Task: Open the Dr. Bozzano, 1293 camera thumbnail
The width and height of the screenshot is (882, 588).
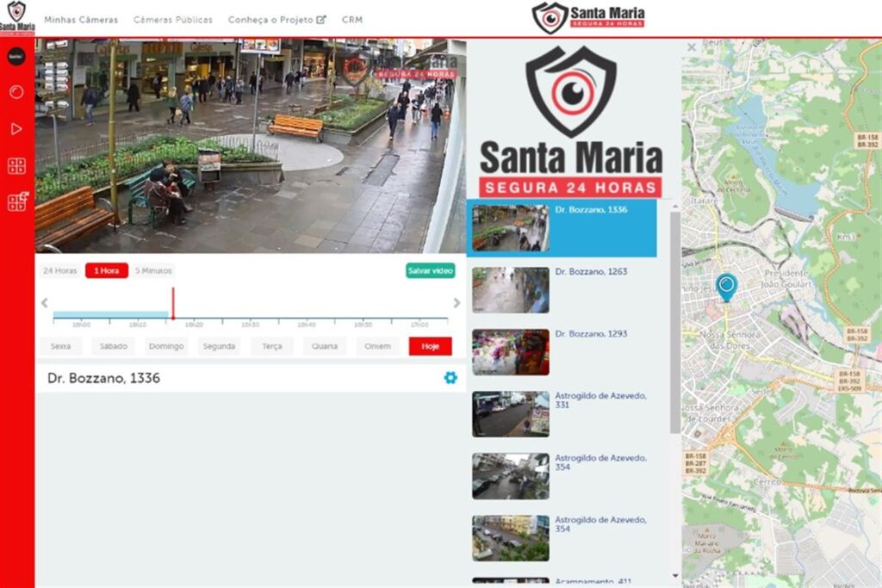Action: coord(510,352)
